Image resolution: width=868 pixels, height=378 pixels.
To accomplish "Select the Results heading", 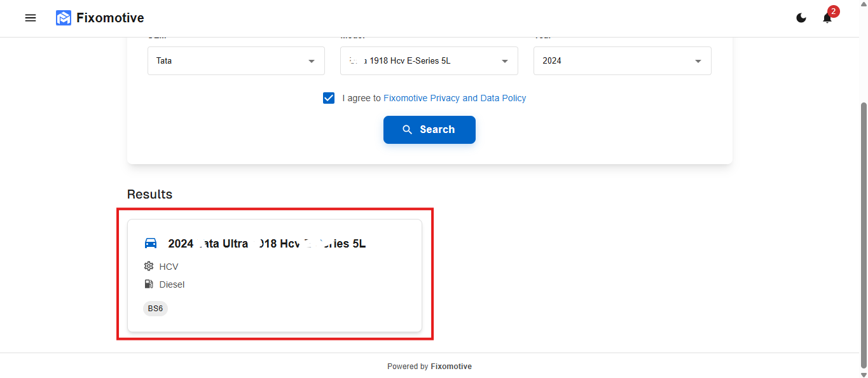I will point(149,194).
